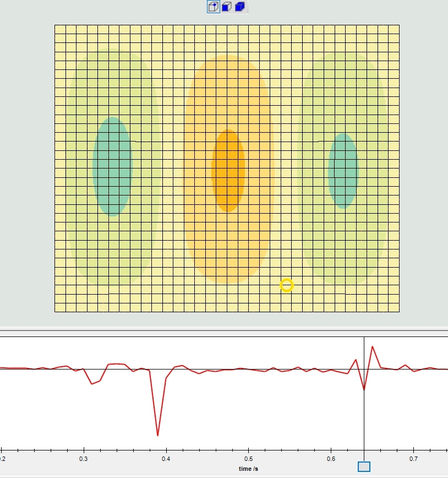Select the node (vertex) picking cube icon
The width and height of the screenshot is (448, 478).
pos(214,7)
